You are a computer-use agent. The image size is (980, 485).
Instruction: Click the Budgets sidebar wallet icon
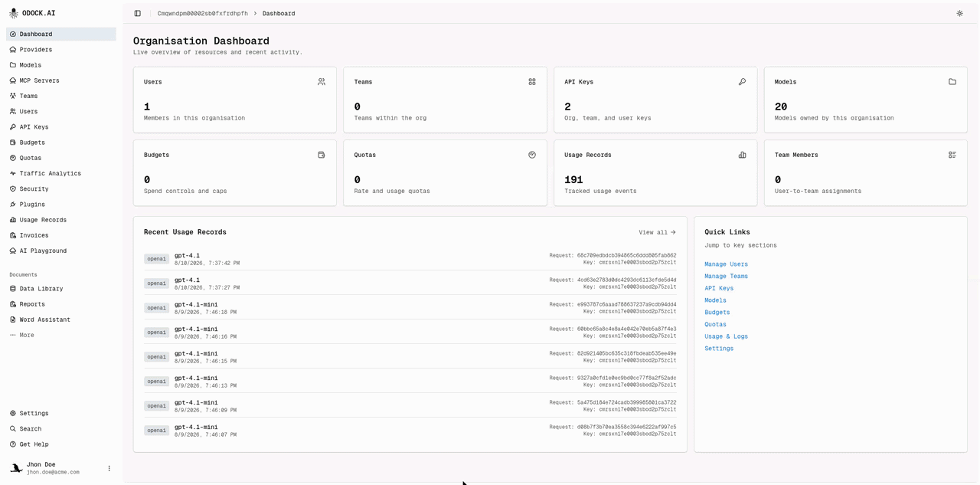point(13,143)
